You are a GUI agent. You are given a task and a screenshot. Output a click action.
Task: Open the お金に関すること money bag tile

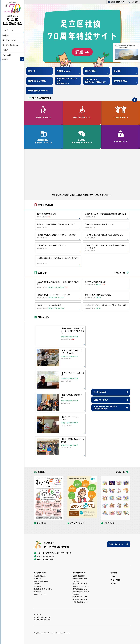(121, 137)
